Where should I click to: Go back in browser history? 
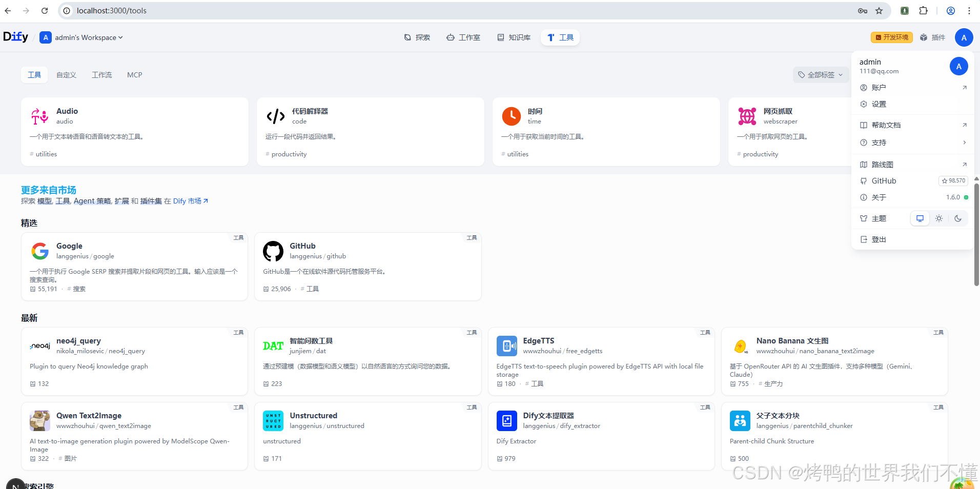[8, 11]
